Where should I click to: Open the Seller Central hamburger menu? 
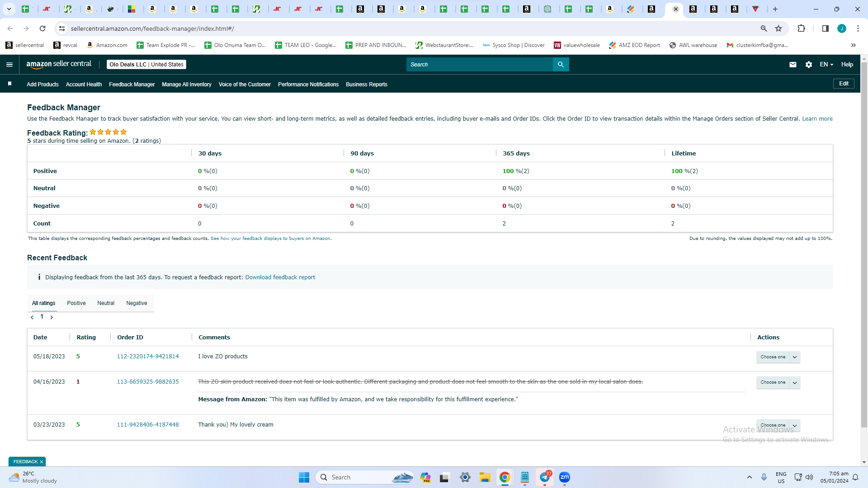9,65
